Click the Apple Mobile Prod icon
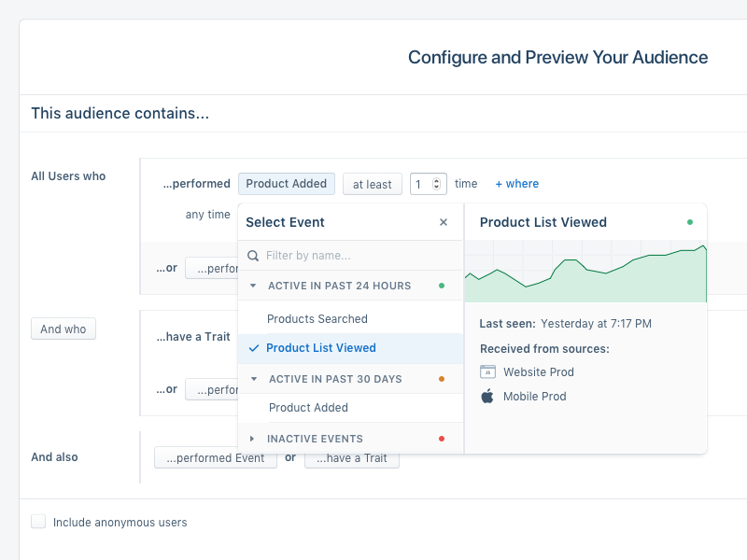The width and height of the screenshot is (747, 560). 487,396
